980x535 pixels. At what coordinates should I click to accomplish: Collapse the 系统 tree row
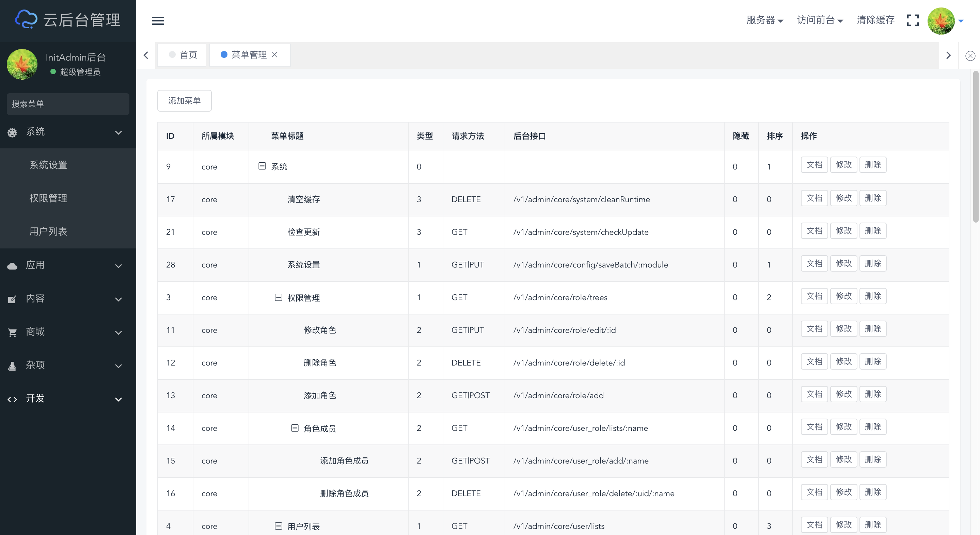click(x=262, y=166)
